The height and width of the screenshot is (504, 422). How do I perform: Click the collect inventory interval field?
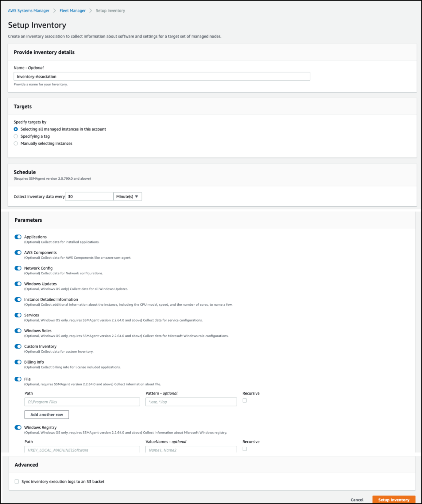(x=89, y=197)
